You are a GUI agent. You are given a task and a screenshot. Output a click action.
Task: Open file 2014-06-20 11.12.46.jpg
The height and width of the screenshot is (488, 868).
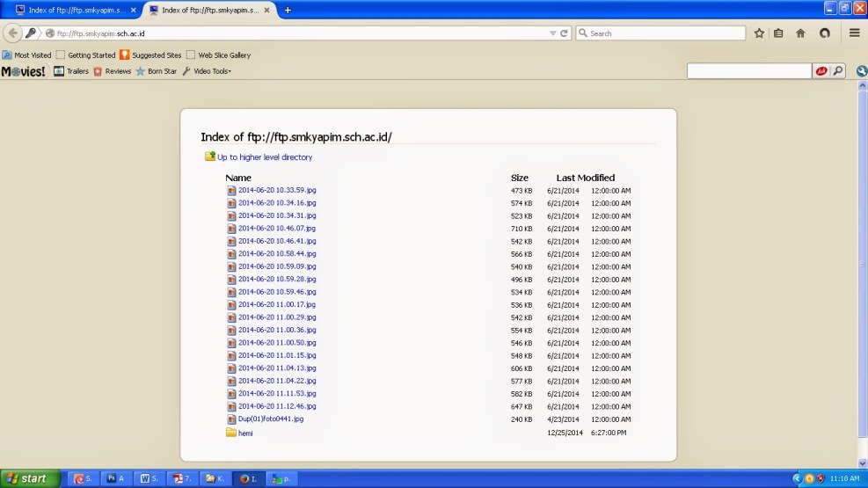[277, 406]
